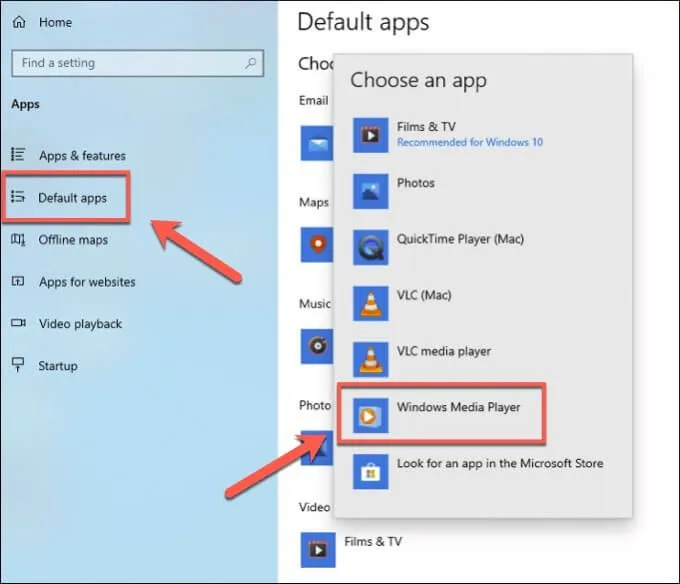Choose VLC (Mac) entry
Screen dimensions: 680x584
coord(424,295)
